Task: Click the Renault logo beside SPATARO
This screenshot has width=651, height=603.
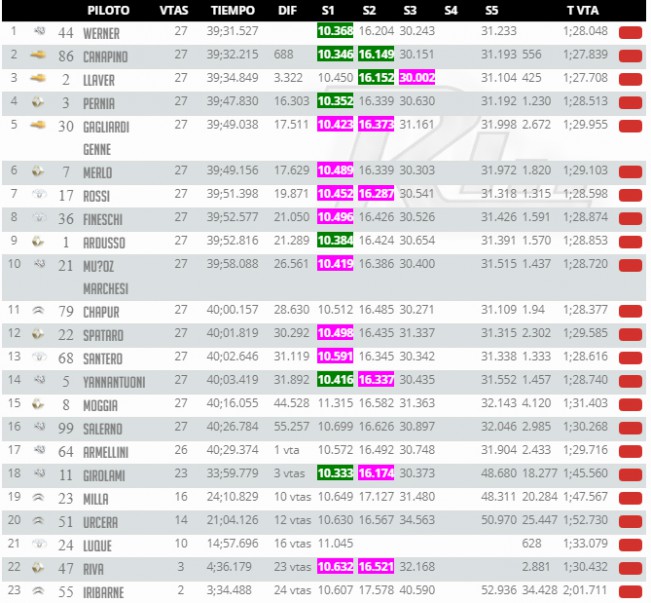Action: [38, 333]
